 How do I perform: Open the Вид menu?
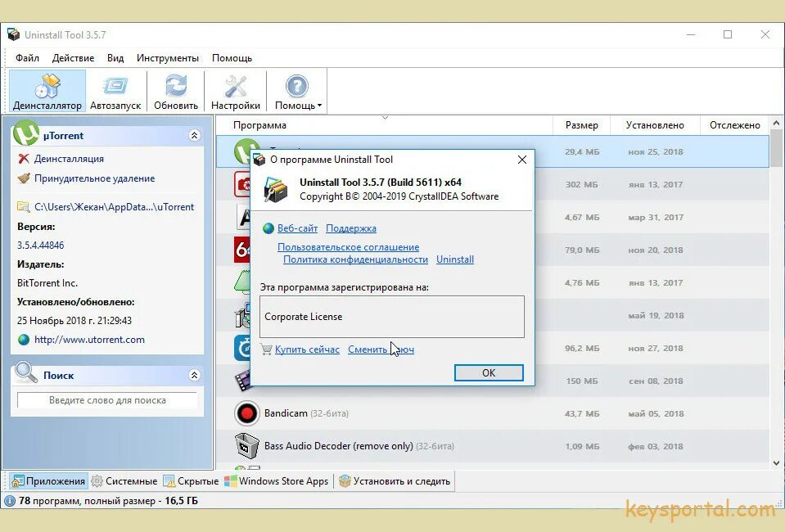pos(115,58)
